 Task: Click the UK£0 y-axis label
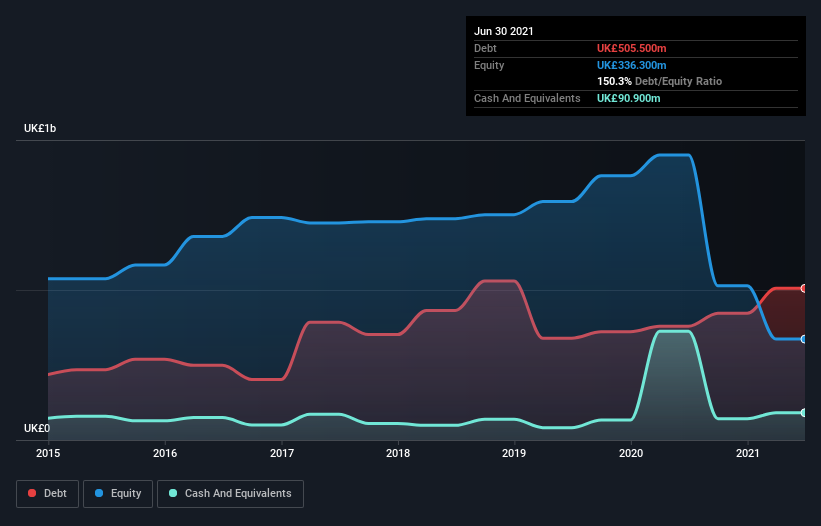[x=37, y=428]
